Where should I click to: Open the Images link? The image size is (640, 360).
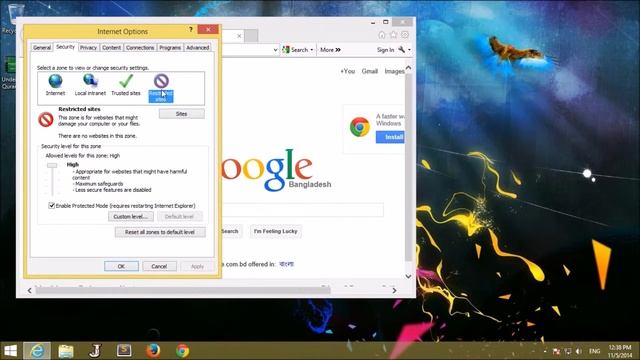coord(394,71)
